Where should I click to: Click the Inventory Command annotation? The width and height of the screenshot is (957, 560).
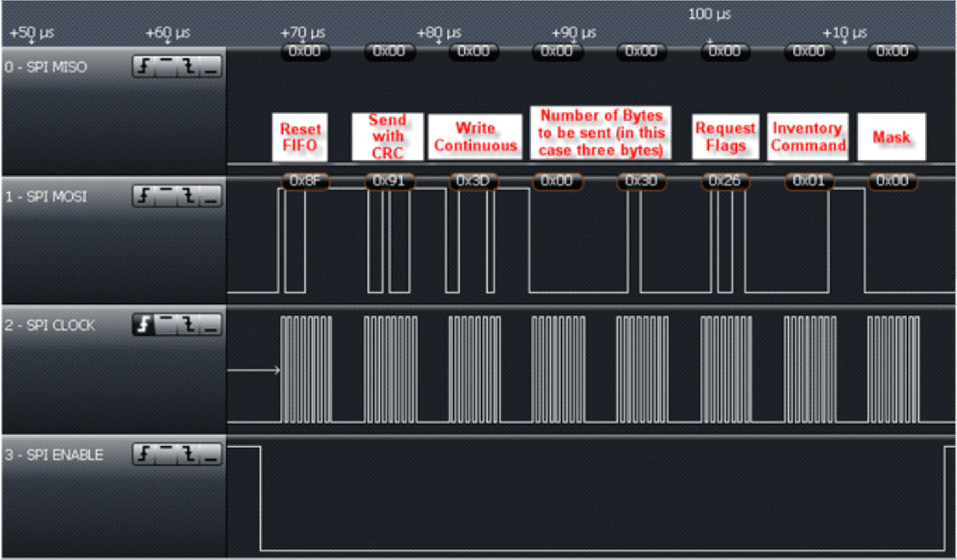808,136
